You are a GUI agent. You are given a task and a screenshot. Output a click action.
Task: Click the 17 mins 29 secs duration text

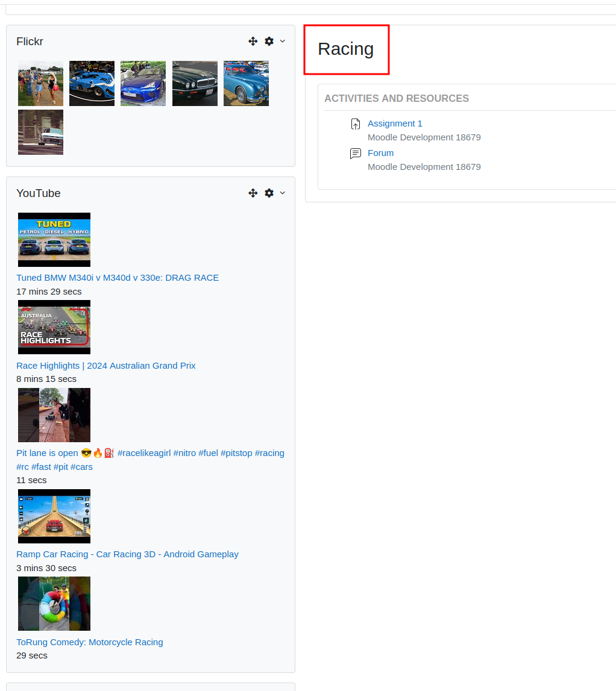coord(49,292)
